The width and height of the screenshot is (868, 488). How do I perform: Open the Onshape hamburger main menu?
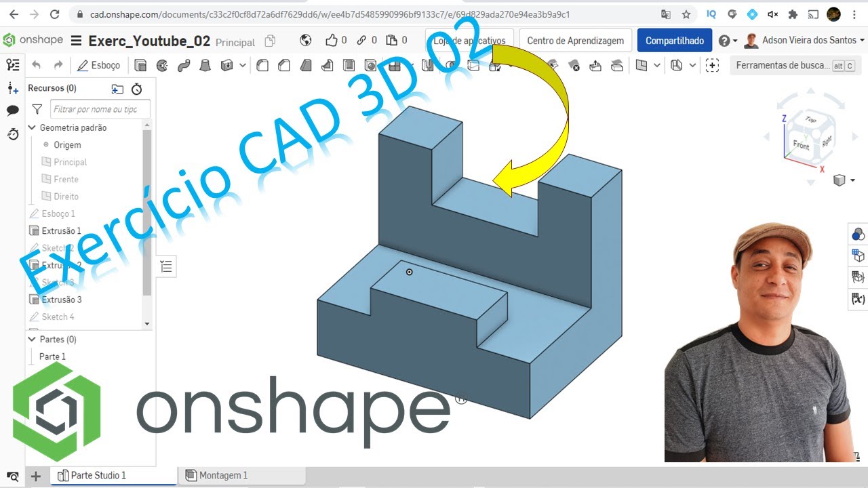pyautogui.click(x=77, y=41)
